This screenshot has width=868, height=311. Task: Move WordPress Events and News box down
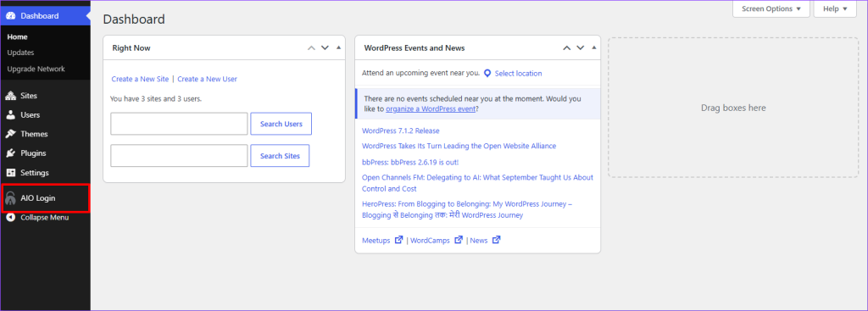click(x=580, y=48)
